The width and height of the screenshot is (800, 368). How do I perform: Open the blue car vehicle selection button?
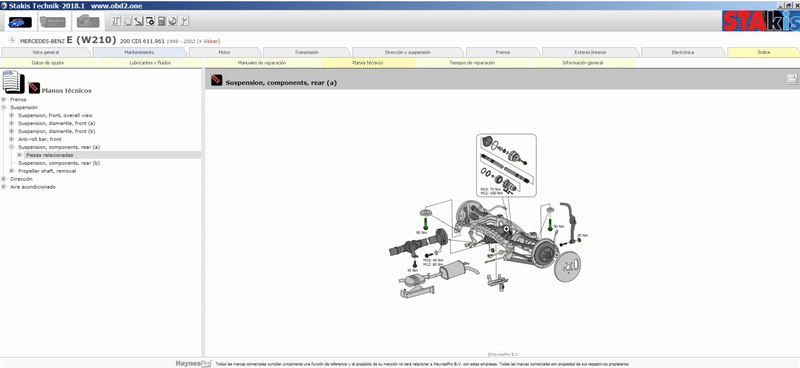[20, 21]
